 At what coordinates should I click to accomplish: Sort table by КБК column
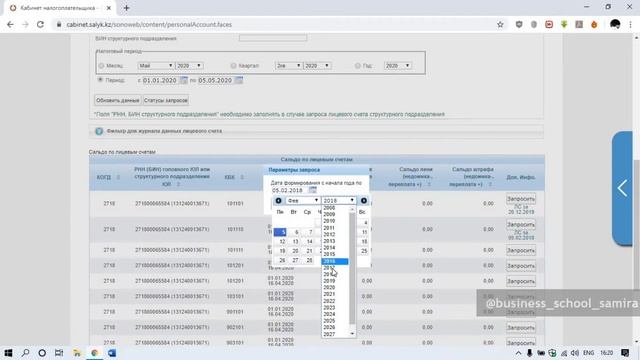(242, 178)
